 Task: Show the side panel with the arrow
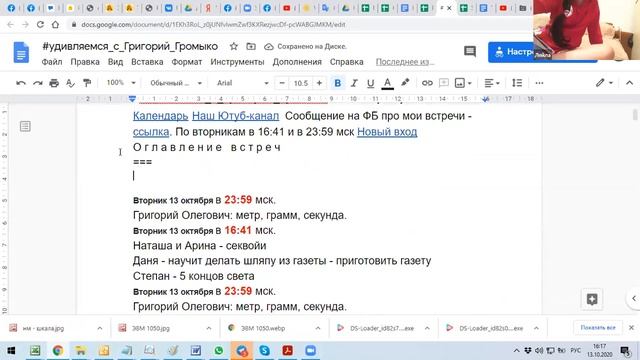pos(633,298)
